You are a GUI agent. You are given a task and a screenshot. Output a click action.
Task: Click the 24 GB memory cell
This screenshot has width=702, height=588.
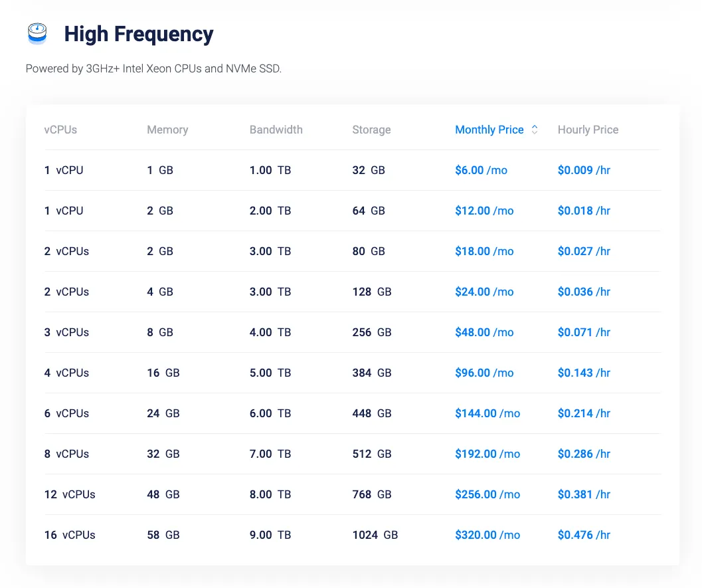coord(163,413)
